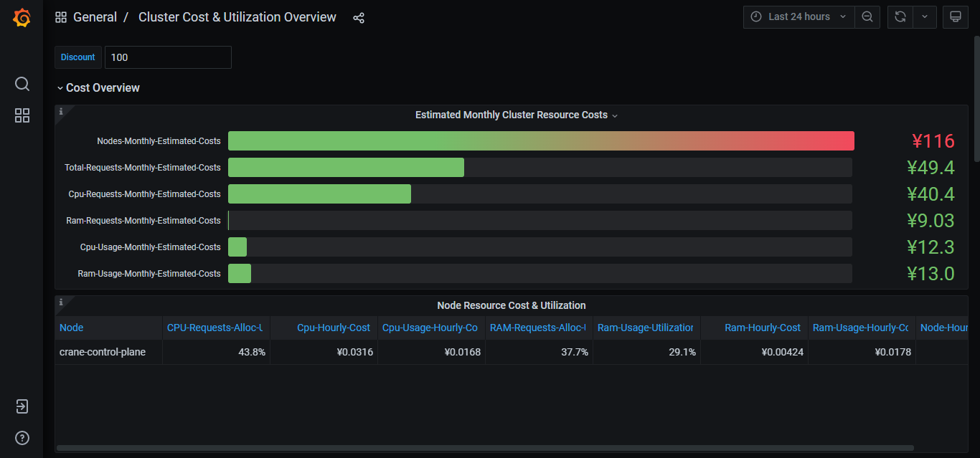Click the ¥49.4 total requests value
This screenshot has width=980, height=458.
[930, 167]
